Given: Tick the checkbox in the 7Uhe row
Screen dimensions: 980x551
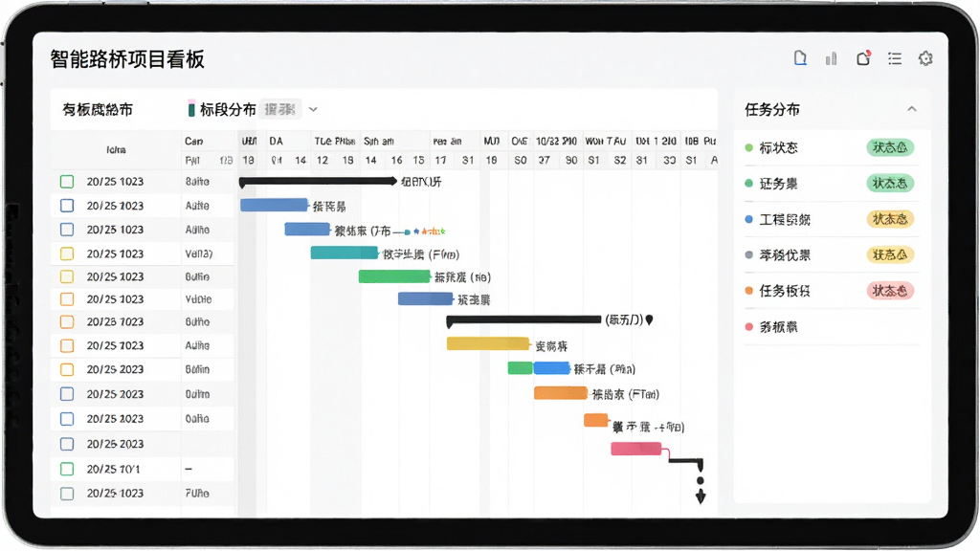Looking at the screenshot, I should tap(67, 494).
